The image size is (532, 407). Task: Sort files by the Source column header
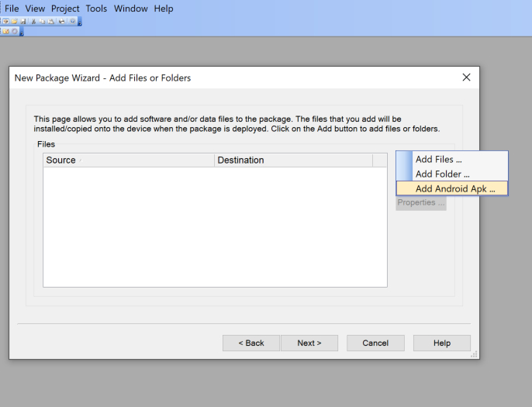pyautogui.click(x=129, y=160)
